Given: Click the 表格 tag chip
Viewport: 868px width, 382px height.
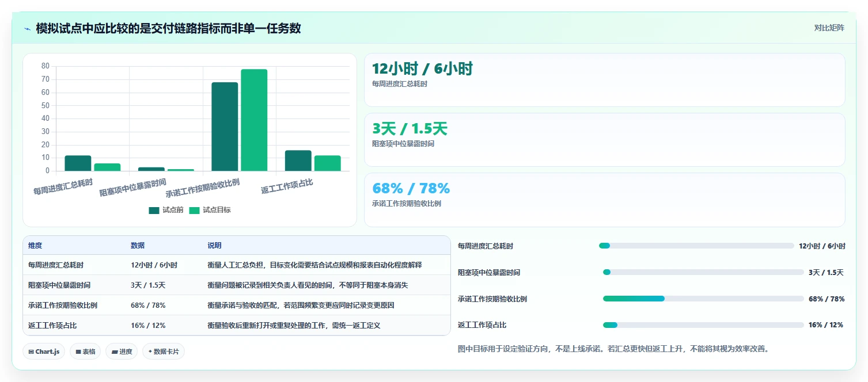Looking at the screenshot, I should click(x=85, y=352).
